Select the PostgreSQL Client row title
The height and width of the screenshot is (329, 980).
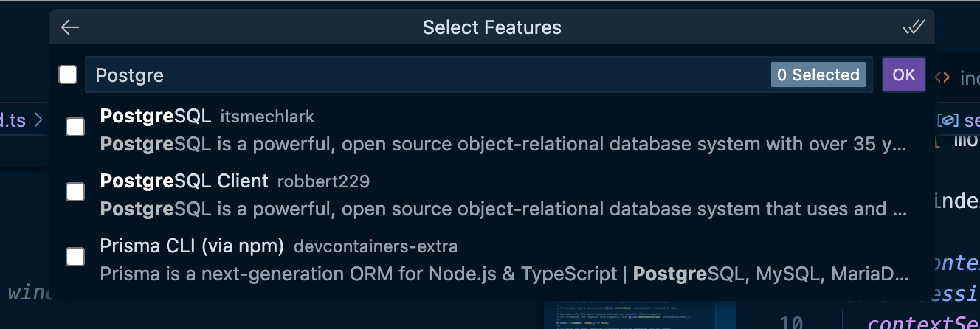[x=184, y=181]
